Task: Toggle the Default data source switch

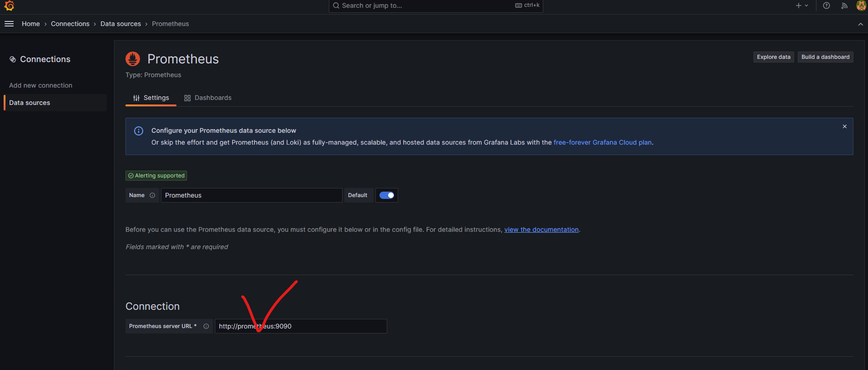Action: point(387,195)
